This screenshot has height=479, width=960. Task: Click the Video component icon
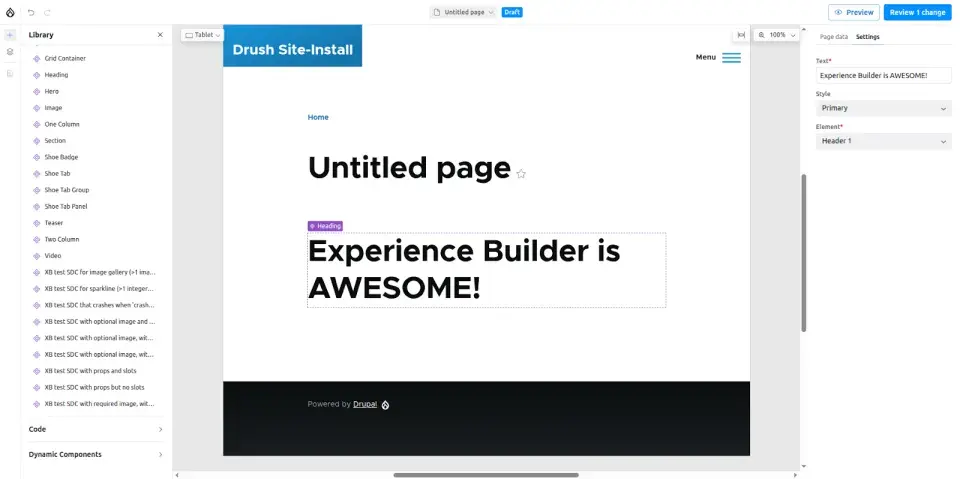coord(37,256)
